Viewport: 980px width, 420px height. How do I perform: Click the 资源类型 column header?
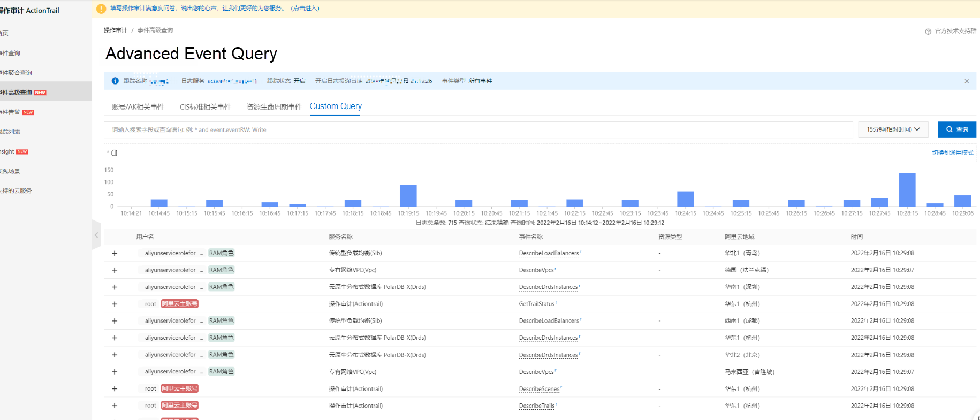pyautogui.click(x=670, y=237)
